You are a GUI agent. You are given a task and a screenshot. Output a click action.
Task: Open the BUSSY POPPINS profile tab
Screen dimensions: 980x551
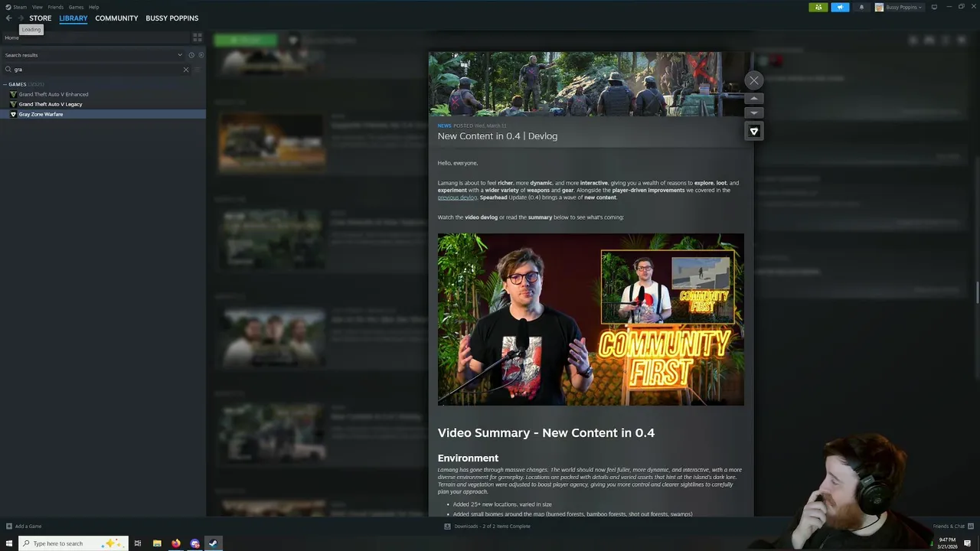[172, 18]
